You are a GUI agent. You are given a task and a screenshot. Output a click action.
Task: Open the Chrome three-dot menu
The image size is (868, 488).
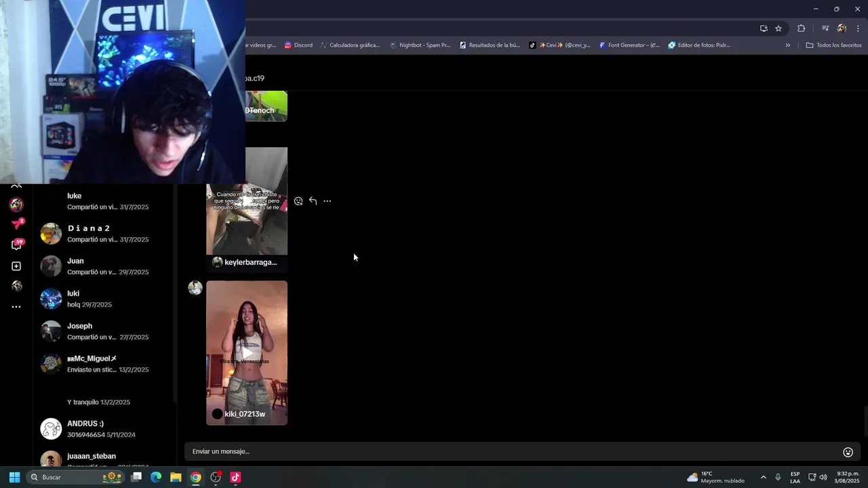click(858, 28)
